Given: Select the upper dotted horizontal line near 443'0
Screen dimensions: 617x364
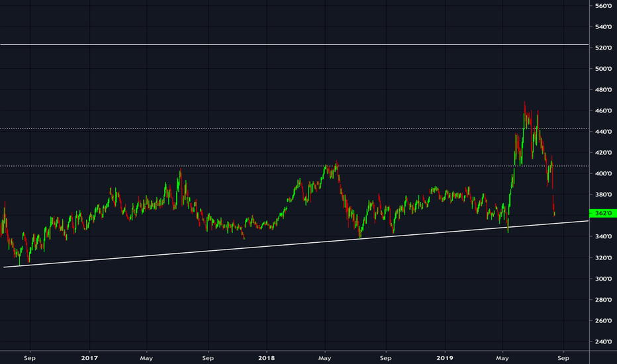Looking at the screenshot, I should pos(295,128).
